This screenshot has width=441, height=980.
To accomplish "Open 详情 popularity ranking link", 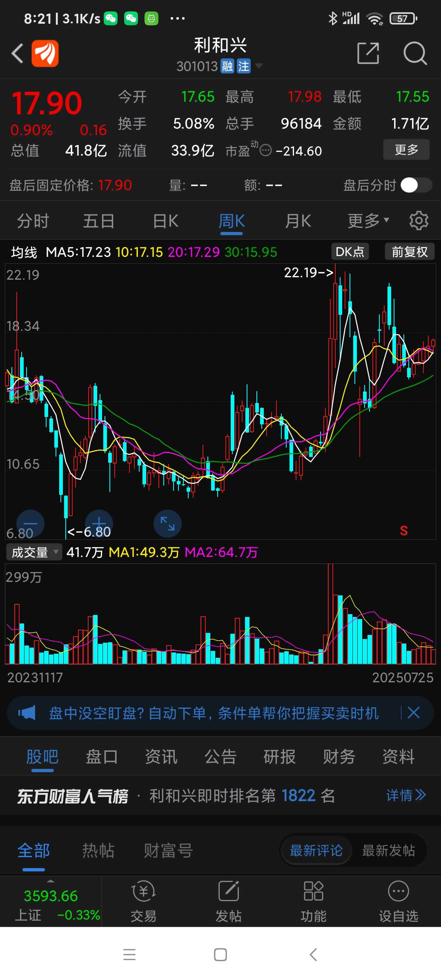I will point(406,795).
